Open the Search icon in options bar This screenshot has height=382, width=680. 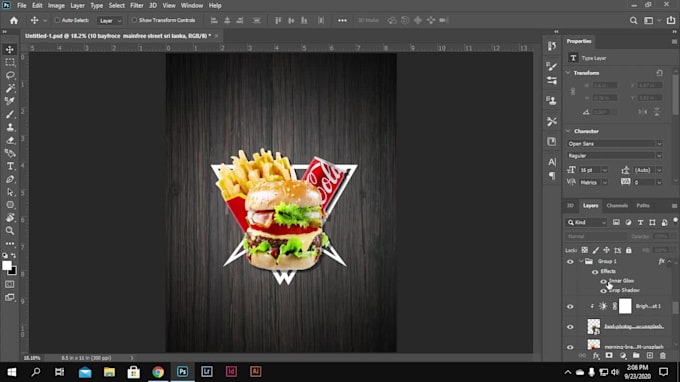pyautogui.click(x=633, y=20)
